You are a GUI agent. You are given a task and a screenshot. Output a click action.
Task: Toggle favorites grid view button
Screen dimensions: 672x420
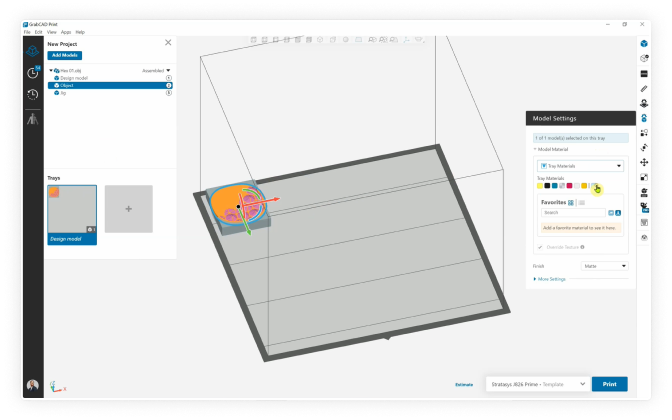[571, 202]
